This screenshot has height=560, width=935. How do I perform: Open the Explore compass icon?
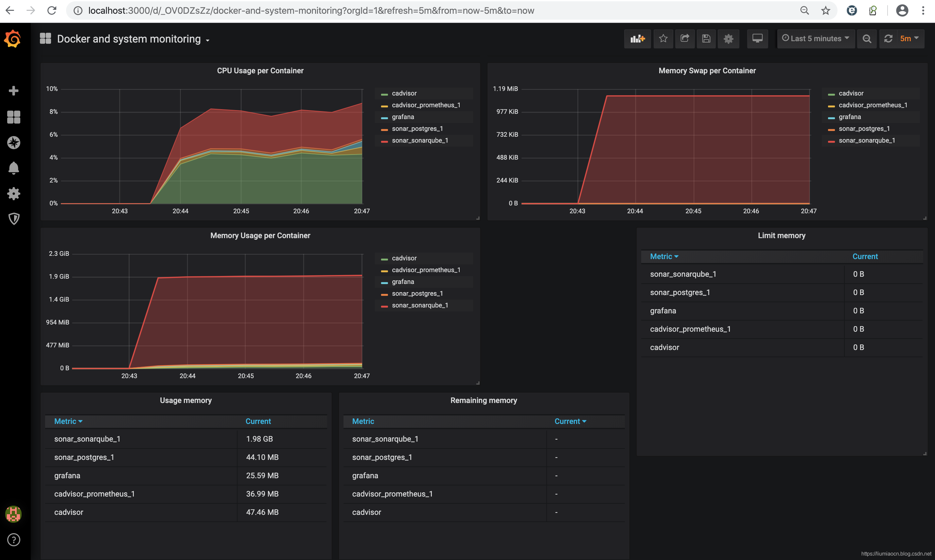click(14, 143)
